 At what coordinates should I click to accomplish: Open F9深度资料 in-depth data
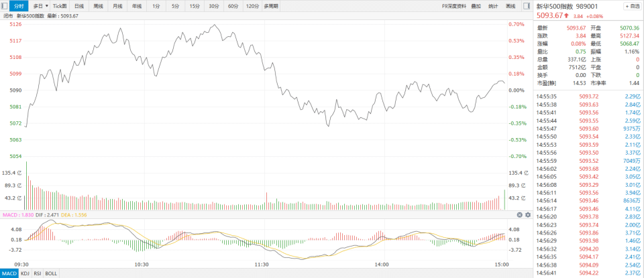click(x=454, y=6)
